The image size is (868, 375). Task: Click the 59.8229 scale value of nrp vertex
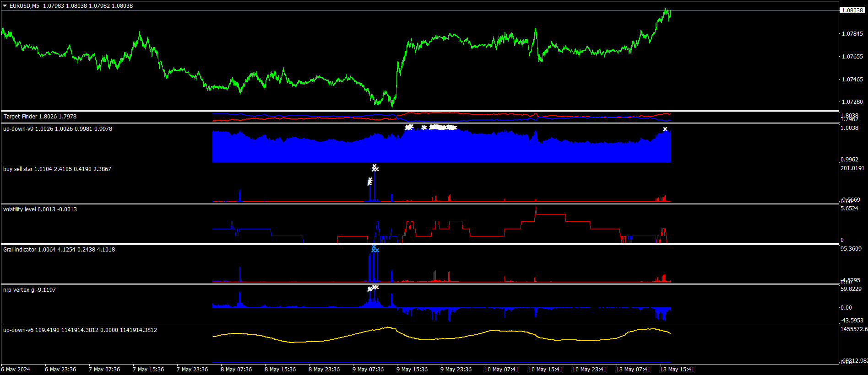point(851,289)
